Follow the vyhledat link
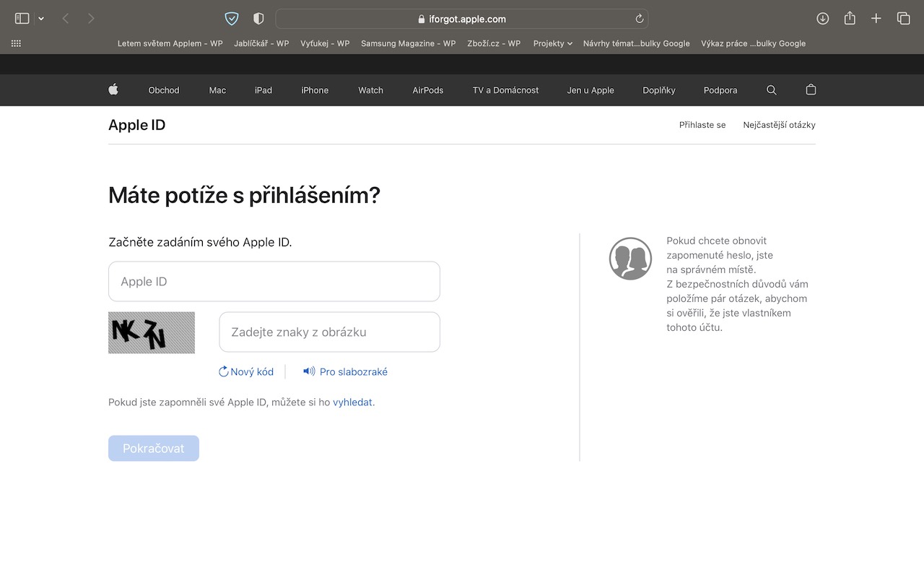 (x=352, y=402)
